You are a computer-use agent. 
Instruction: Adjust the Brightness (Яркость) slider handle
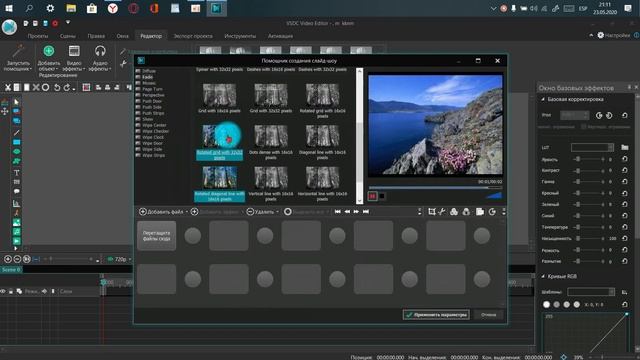coord(578,159)
